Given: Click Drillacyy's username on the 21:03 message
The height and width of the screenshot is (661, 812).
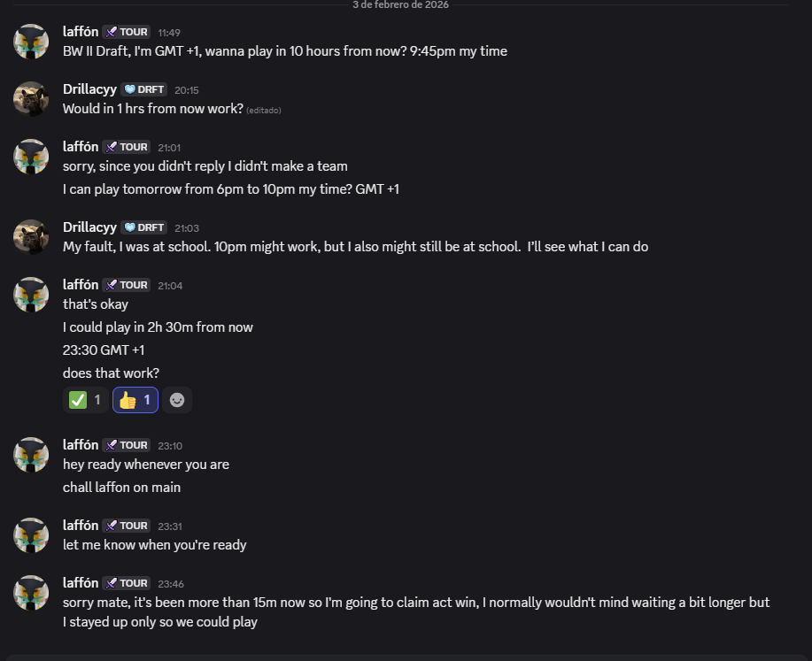Looking at the screenshot, I should click(x=89, y=227).
